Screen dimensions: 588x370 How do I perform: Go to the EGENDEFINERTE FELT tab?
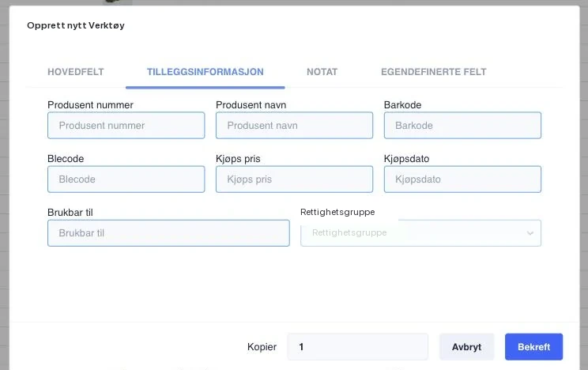[x=434, y=72]
